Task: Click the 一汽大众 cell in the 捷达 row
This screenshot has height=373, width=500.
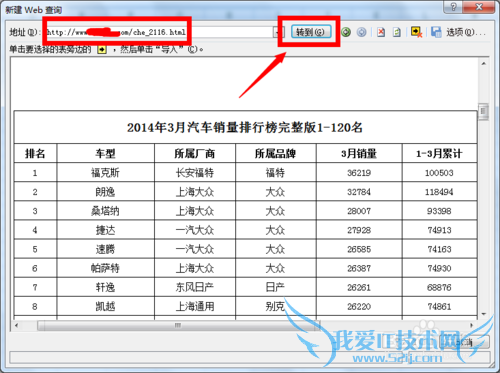Action: (195, 230)
